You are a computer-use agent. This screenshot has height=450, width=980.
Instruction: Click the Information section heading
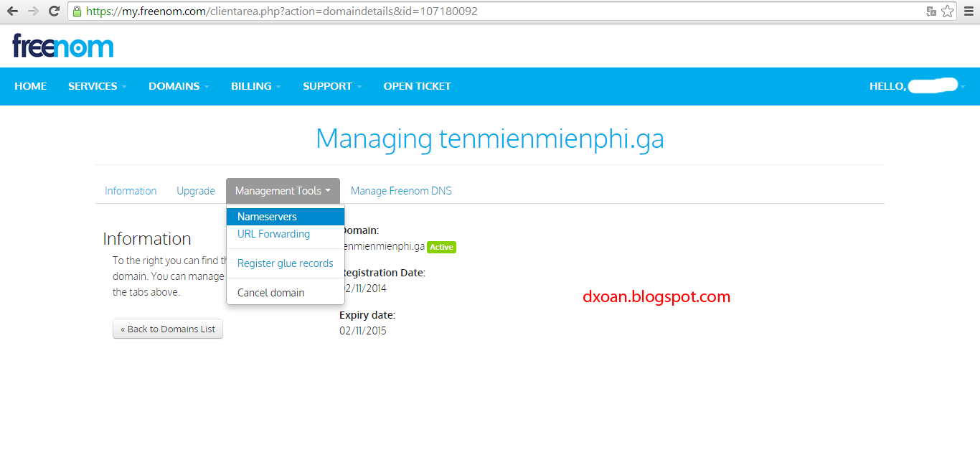(147, 239)
